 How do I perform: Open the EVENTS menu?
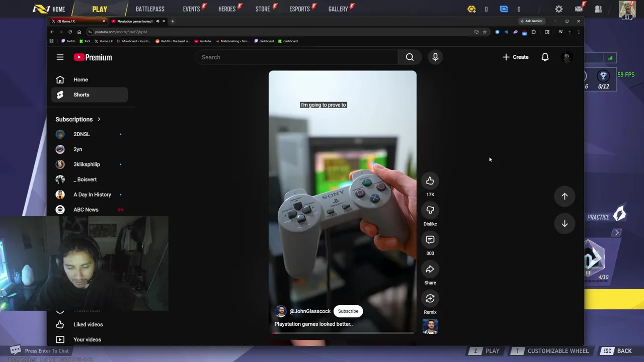(191, 9)
